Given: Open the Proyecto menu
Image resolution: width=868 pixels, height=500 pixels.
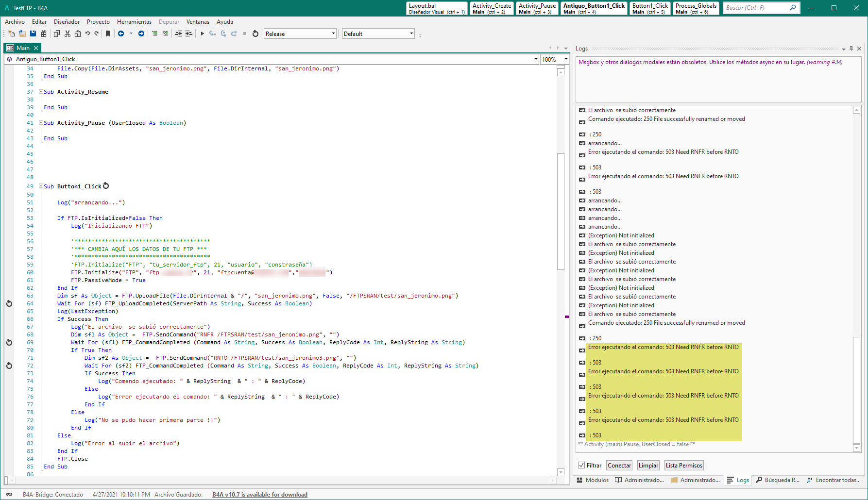Looking at the screenshot, I should coord(98,22).
